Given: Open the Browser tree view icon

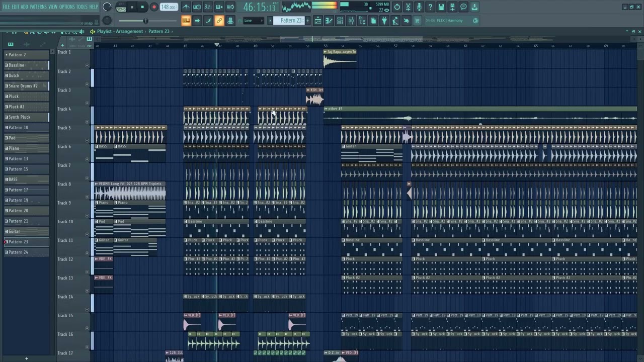Looking at the screenshot, I should pos(362,21).
